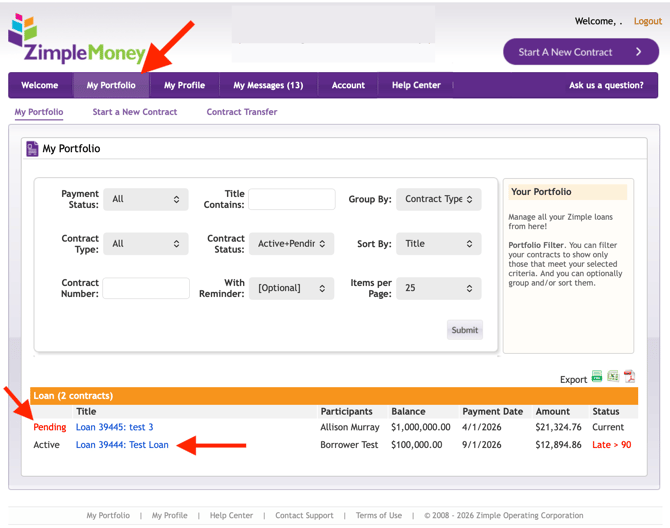Open the With Reminder dropdown
670x528 pixels.
click(x=291, y=288)
